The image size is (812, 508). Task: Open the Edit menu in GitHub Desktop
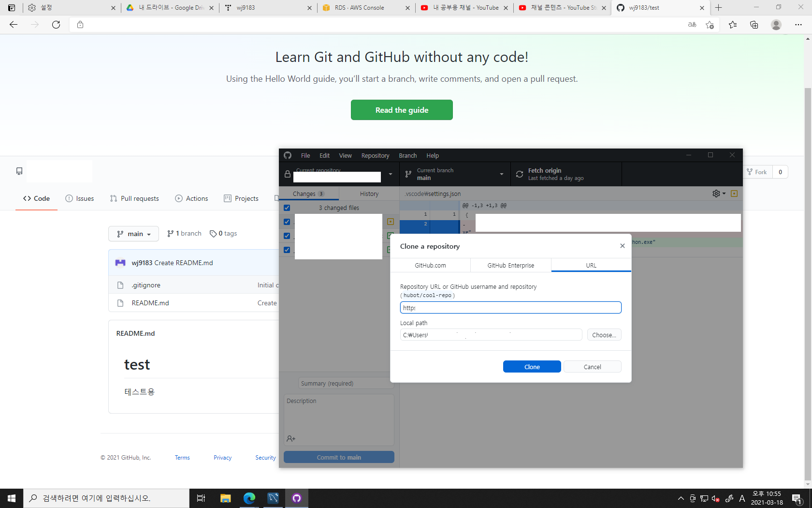coord(324,155)
